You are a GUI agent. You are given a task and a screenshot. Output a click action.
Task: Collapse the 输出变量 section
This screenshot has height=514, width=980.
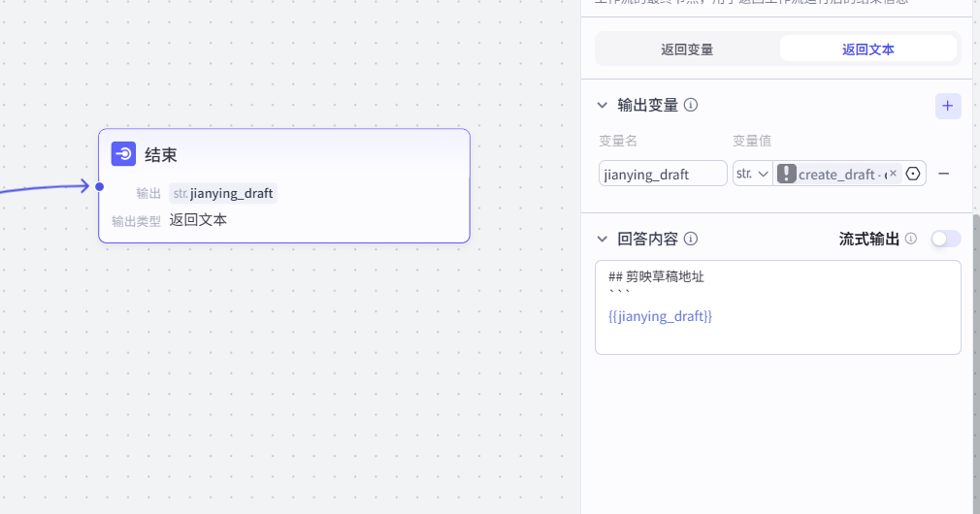[603, 105]
